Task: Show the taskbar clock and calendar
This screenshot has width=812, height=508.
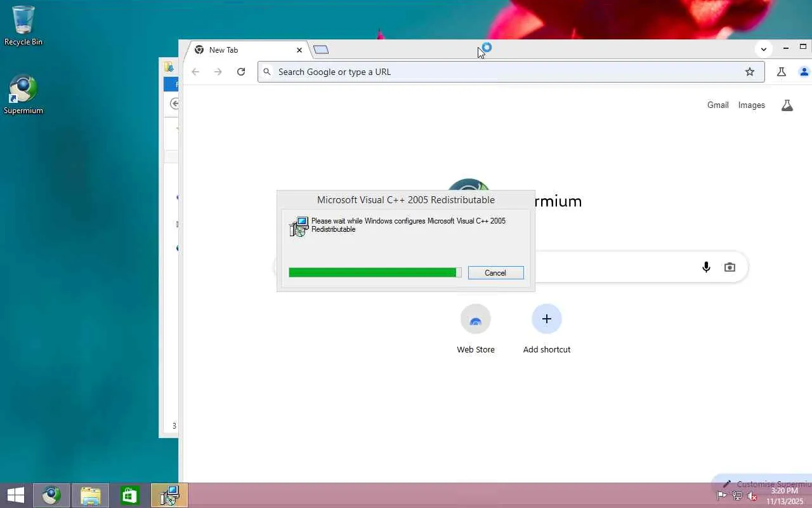Action: click(x=785, y=496)
